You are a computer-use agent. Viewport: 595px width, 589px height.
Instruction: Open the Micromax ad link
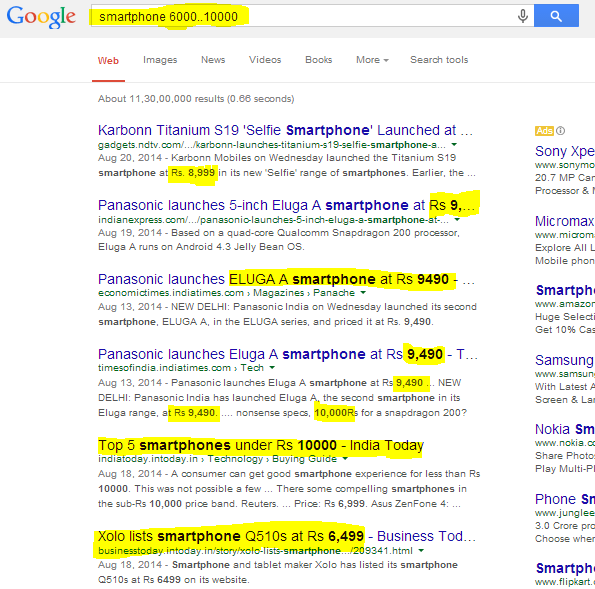[x=565, y=221]
